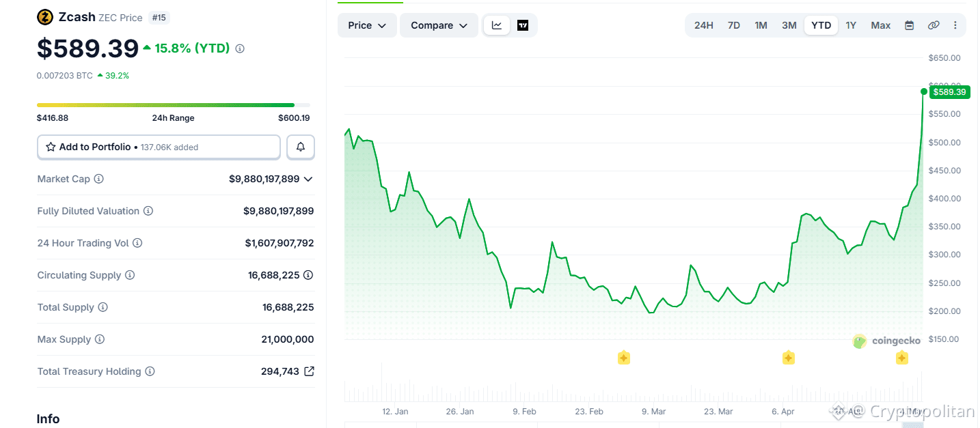This screenshot has width=980, height=428.
Task: Expand the Market Cap chevron
Action: [308, 179]
